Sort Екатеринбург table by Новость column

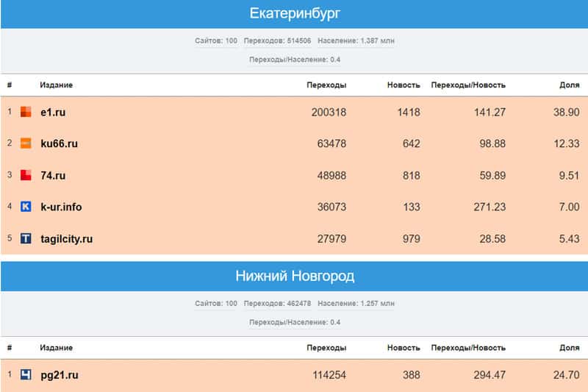(x=404, y=85)
